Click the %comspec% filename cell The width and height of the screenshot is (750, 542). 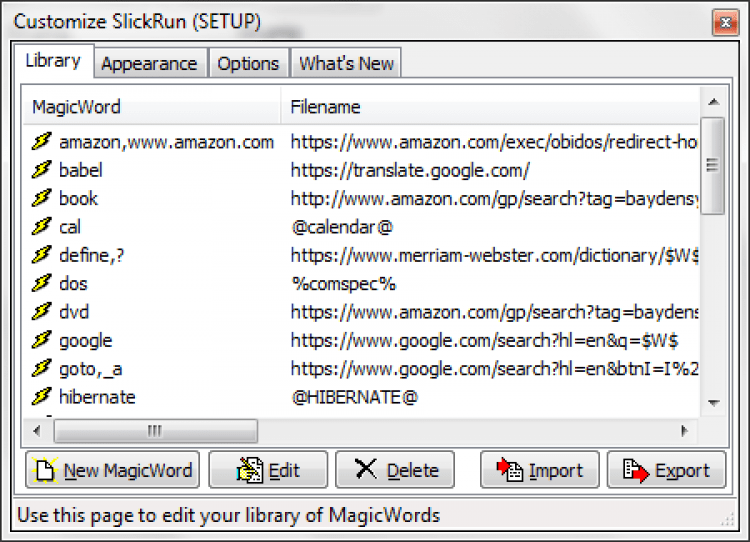pos(343,284)
